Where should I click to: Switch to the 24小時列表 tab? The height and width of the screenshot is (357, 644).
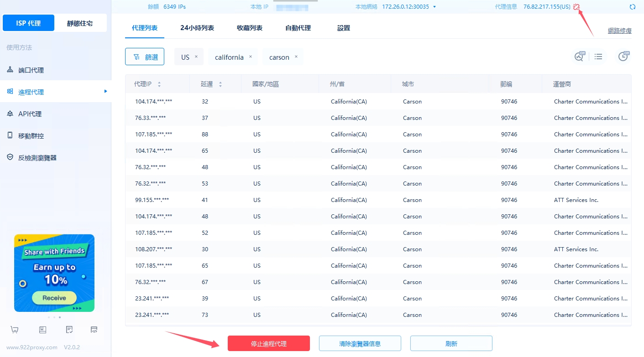[x=197, y=28]
